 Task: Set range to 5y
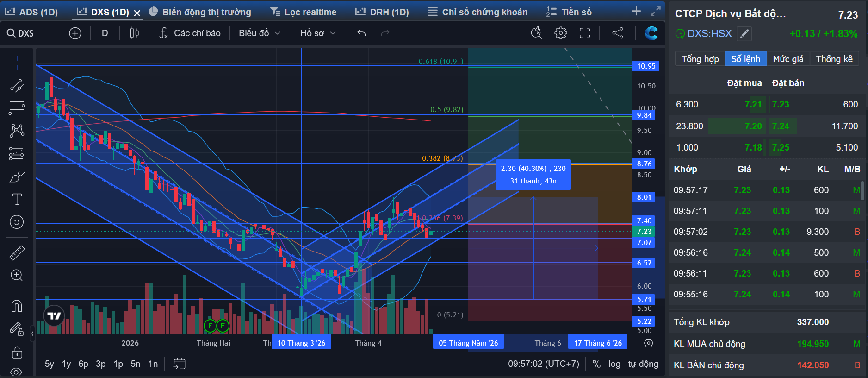point(49,364)
